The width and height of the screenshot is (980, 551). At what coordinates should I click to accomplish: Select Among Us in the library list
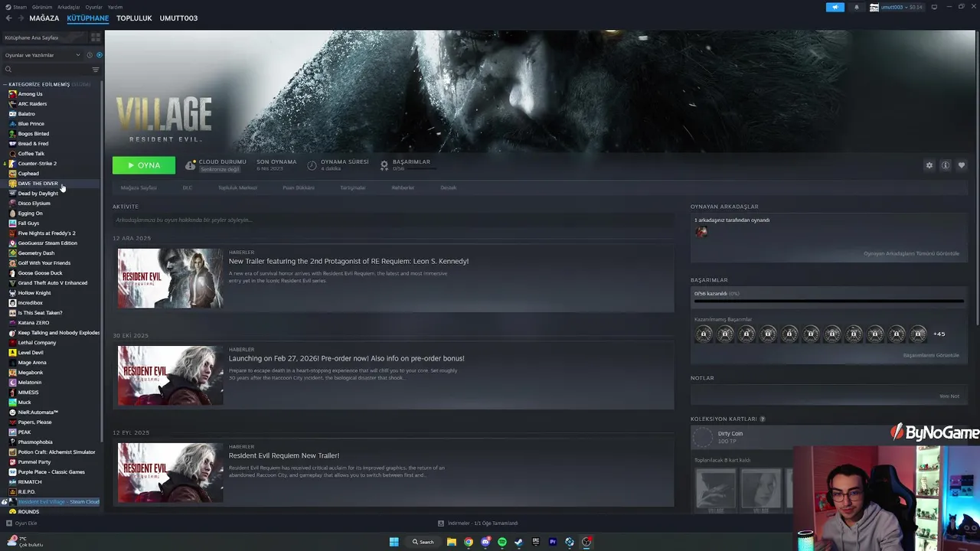31,94
